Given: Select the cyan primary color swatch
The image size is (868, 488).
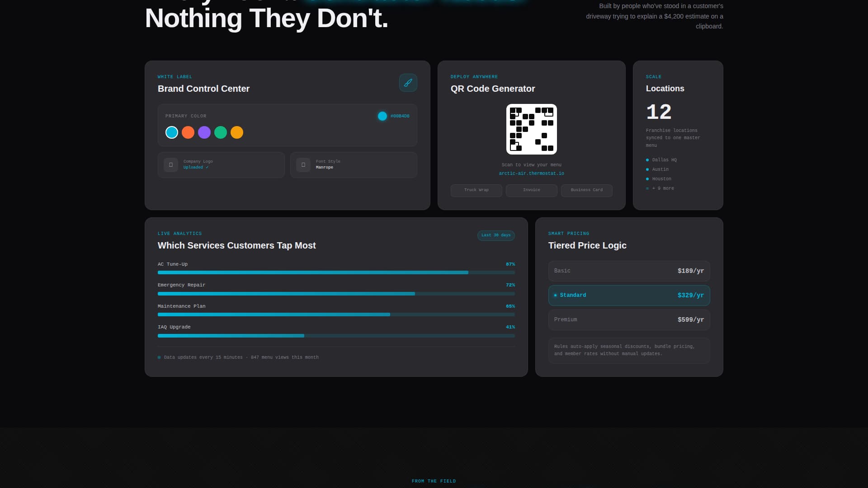Looking at the screenshot, I should pyautogui.click(x=172, y=132).
